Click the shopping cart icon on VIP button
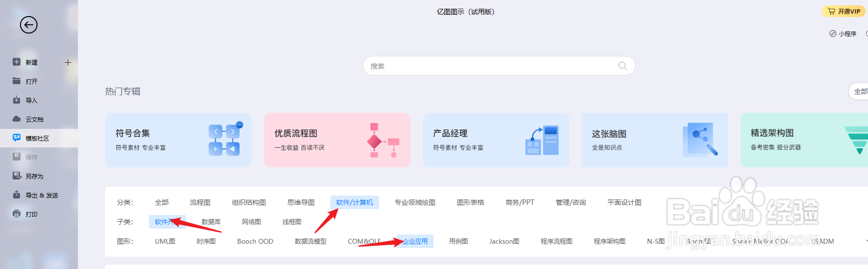Image resolution: width=868 pixels, height=269 pixels. pyautogui.click(x=831, y=11)
